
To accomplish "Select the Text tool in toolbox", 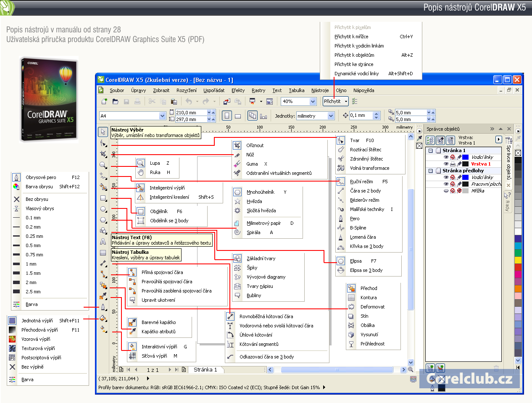I will point(103,242).
